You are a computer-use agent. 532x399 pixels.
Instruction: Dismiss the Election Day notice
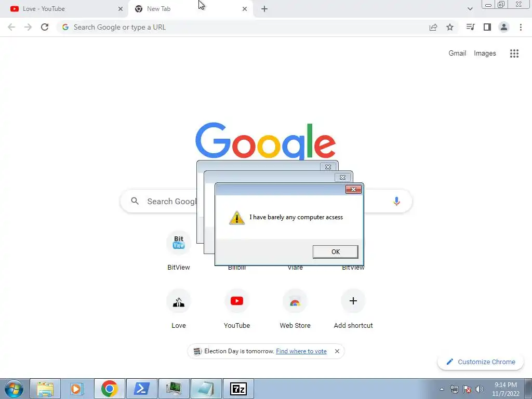tap(337, 351)
